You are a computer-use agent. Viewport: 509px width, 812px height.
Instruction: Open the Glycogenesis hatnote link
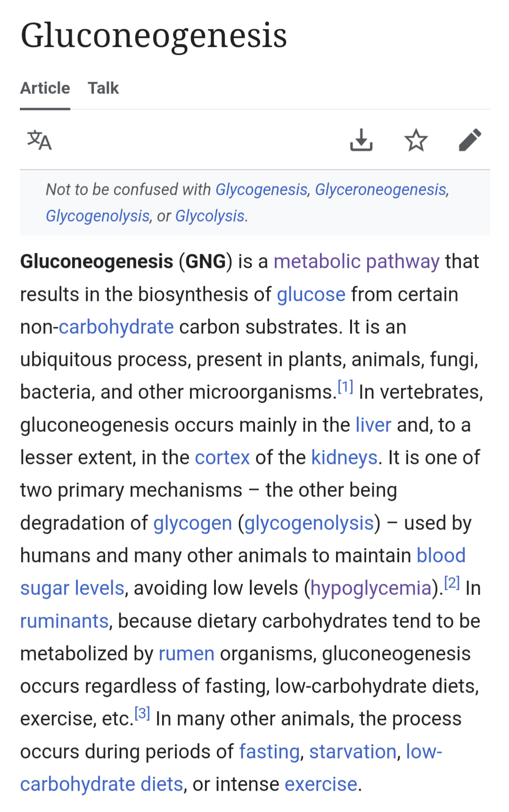(x=261, y=190)
